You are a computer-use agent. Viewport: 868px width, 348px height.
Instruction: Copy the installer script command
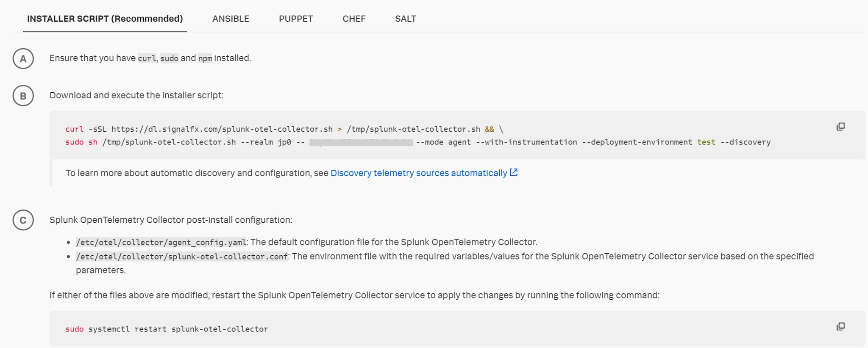coord(840,127)
